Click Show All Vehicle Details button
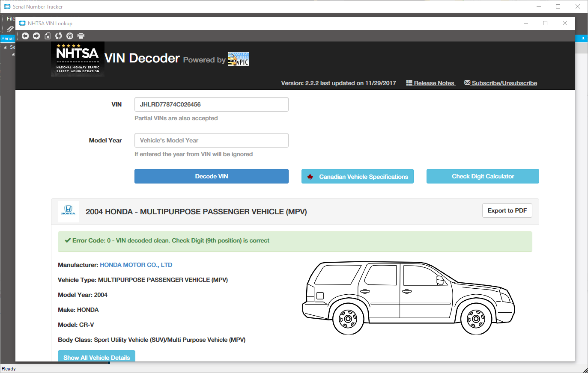This screenshot has width=588, height=373. tap(97, 356)
